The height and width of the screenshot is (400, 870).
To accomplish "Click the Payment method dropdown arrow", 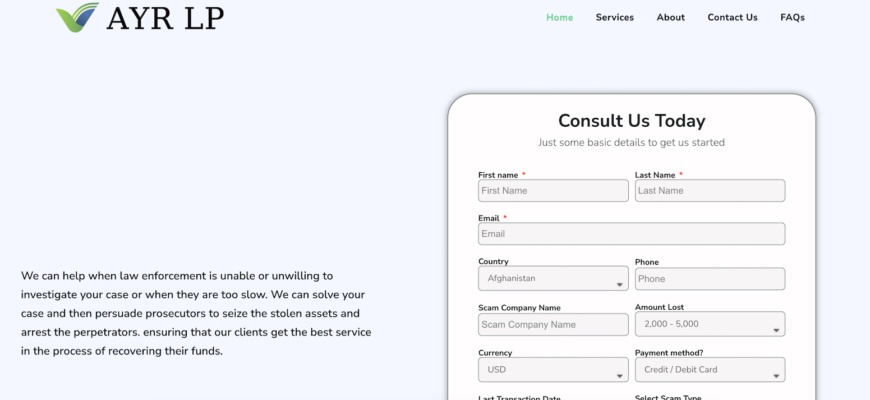I will tap(777, 376).
